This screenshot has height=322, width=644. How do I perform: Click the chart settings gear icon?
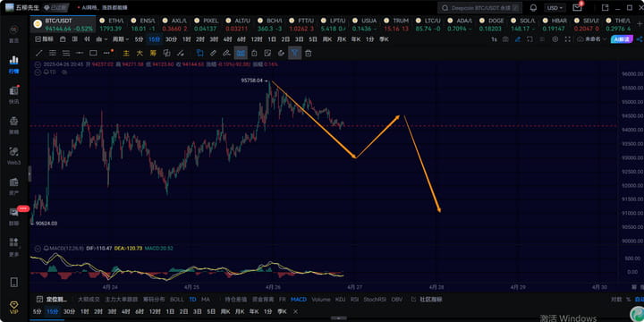[x=555, y=39]
